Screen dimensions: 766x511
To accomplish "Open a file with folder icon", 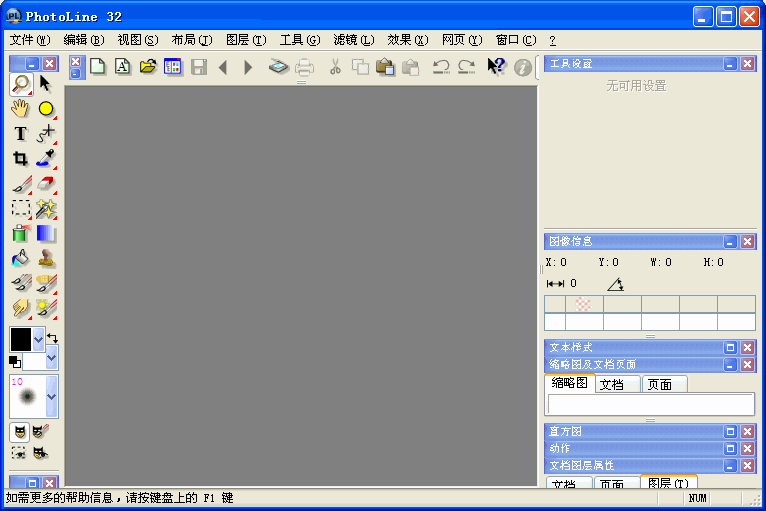I will [148, 66].
